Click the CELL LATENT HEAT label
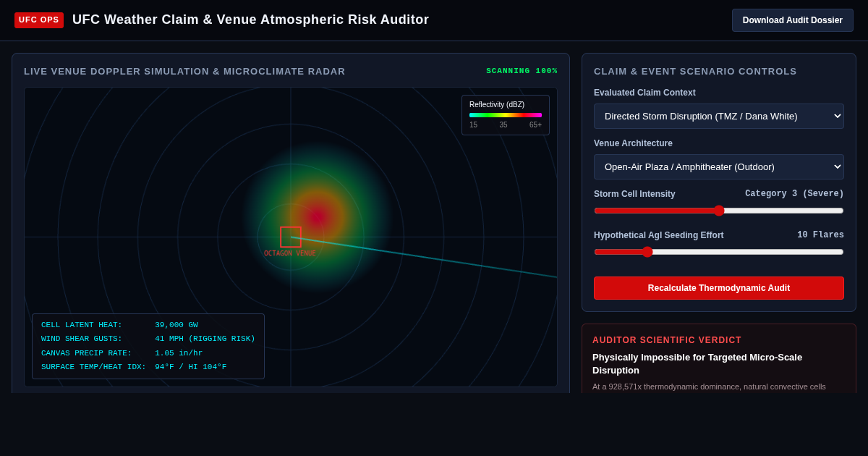 82,325
